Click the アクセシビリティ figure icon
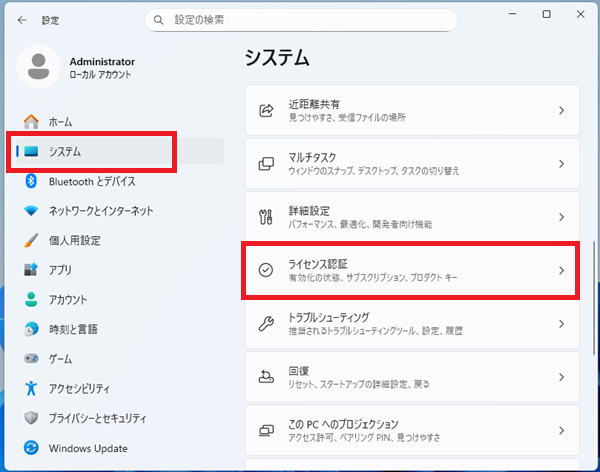The width and height of the screenshot is (600, 472). click(31, 387)
